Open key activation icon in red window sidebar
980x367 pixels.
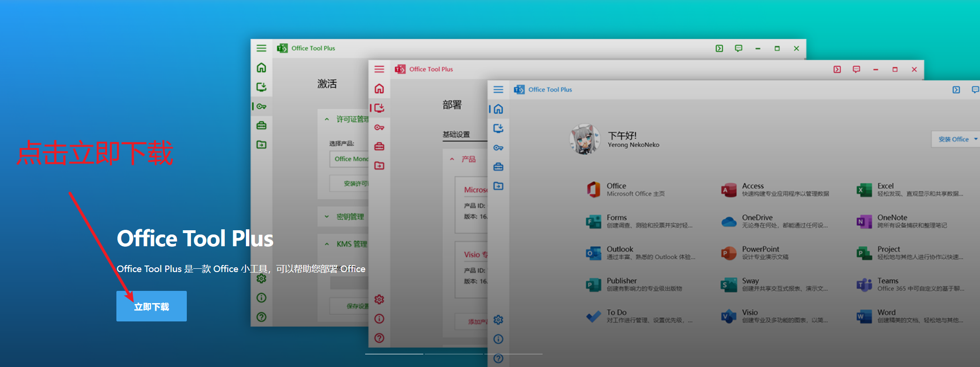click(x=379, y=127)
